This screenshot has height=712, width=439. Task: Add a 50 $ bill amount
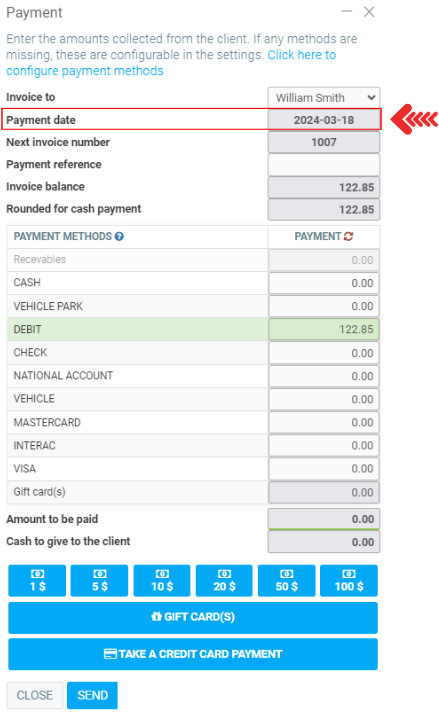click(x=286, y=580)
